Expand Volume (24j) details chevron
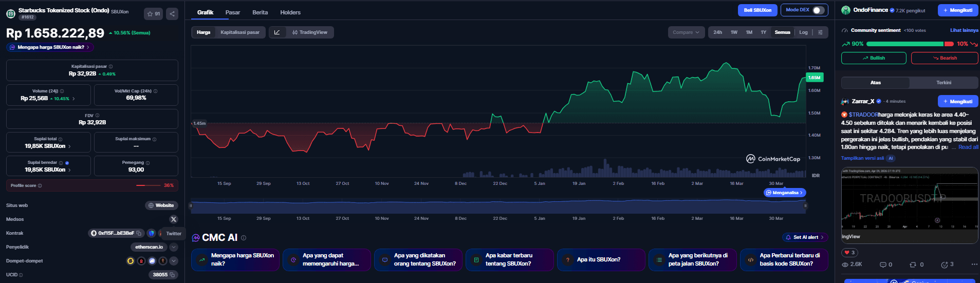980x283 pixels. (x=73, y=99)
